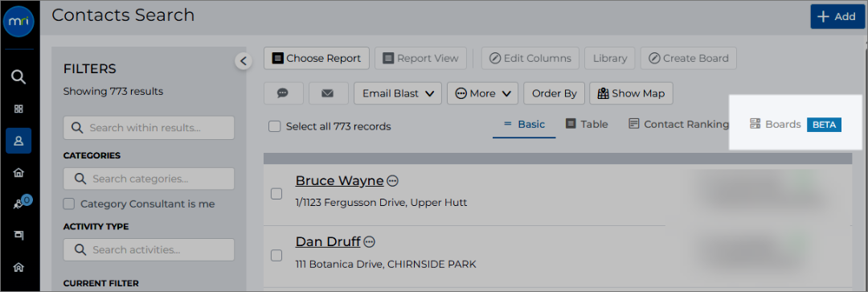Check Select all 773 records
Image resolution: width=868 pixels, height=292 pixels.
pyautogui.click(x=274, y=126)
